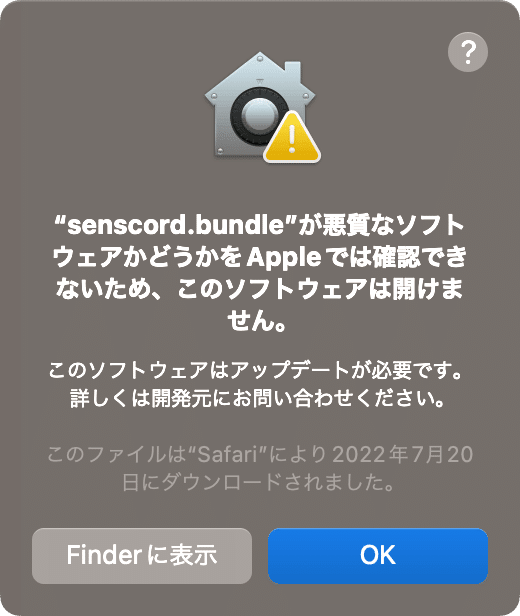Click the chimney of the Gatekeeper house icon
Viewport: 520px width, 616px height.
click(293, 72)
